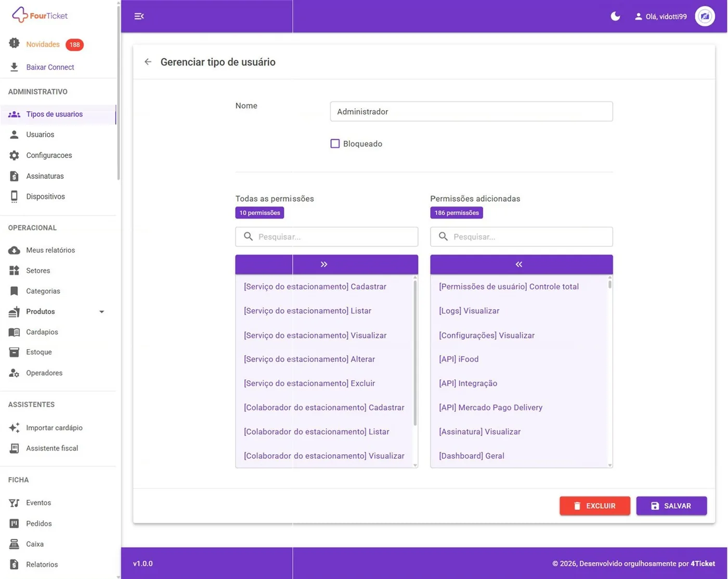Click the Configuracoes gear icon

pyautogui.click(x=14, y=155)
